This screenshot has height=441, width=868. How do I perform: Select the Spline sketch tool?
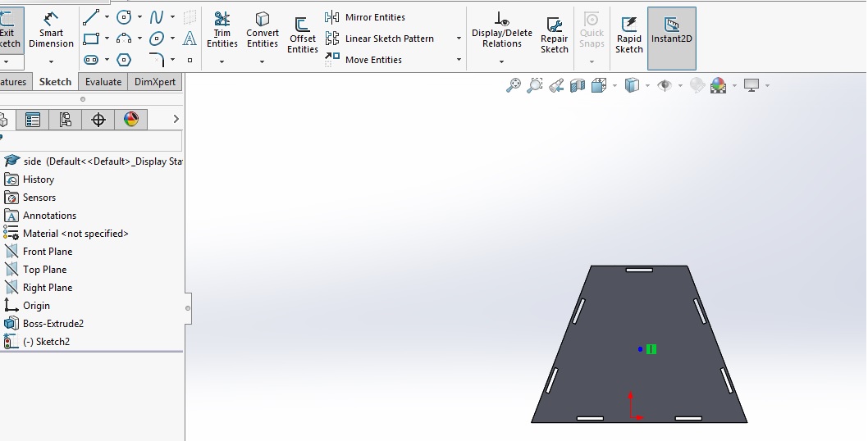click(157, 18)
